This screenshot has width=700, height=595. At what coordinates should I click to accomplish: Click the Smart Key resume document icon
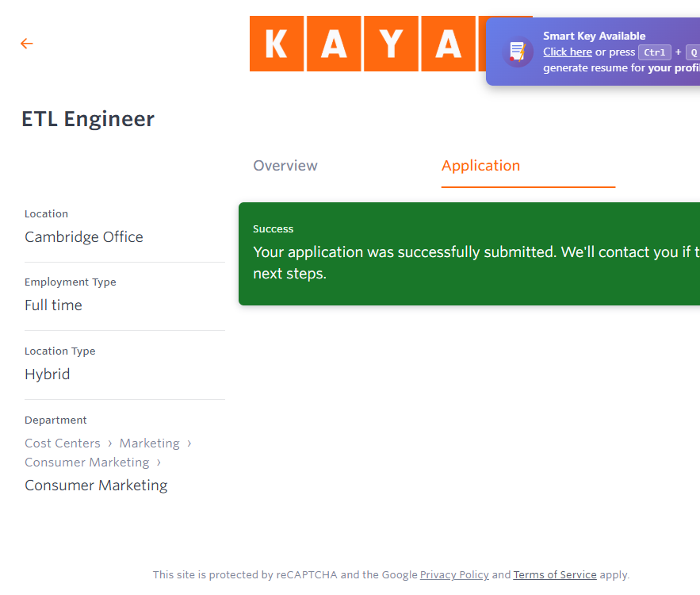click(x=518, y=52)
